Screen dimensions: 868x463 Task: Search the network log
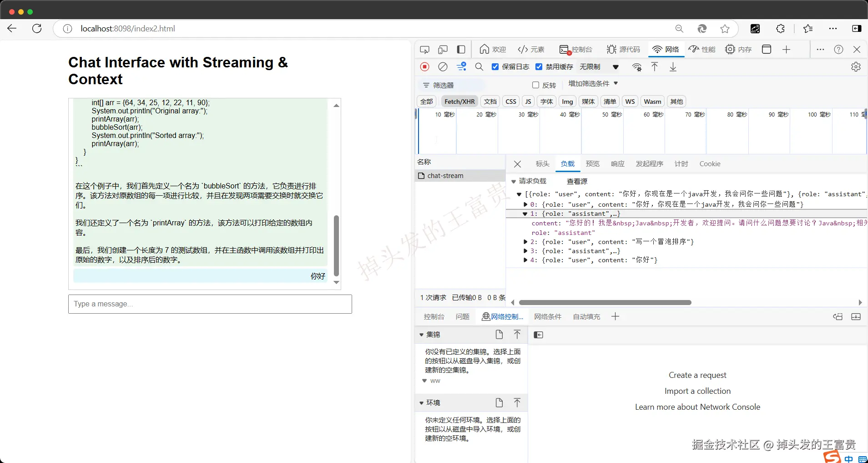[479, 67]
